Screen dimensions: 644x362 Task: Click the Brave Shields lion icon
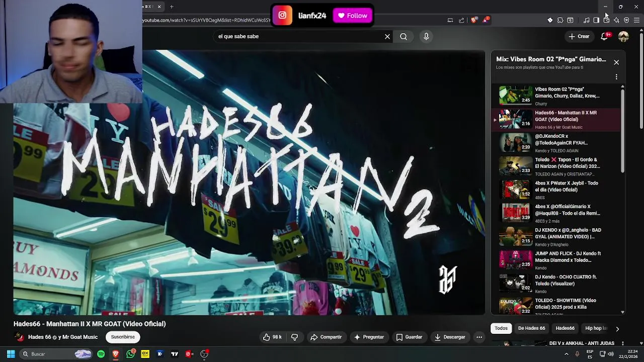[x=474, y=20]
